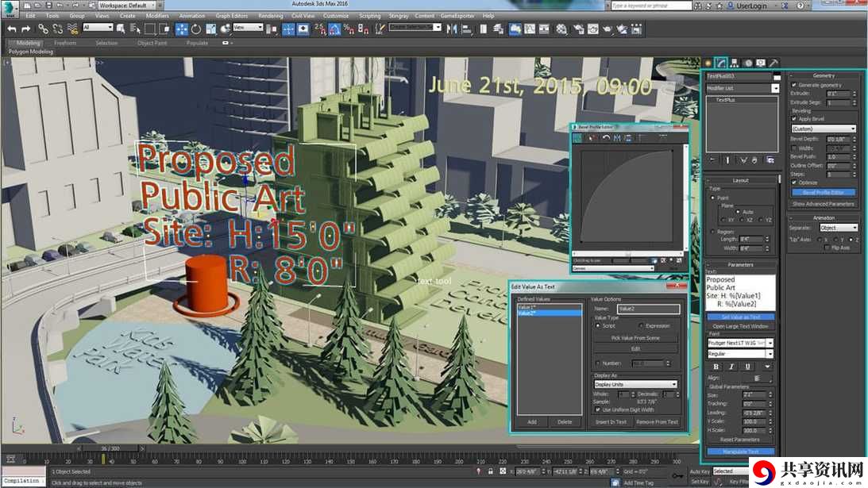Select the Point layout type radio
The image size is (868, 488).
coord(713,198)
